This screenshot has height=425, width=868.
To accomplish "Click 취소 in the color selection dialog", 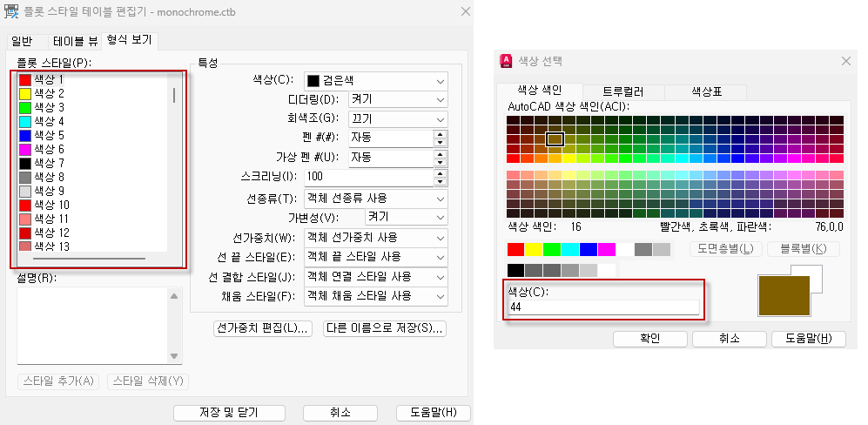I will pos(729,339).
